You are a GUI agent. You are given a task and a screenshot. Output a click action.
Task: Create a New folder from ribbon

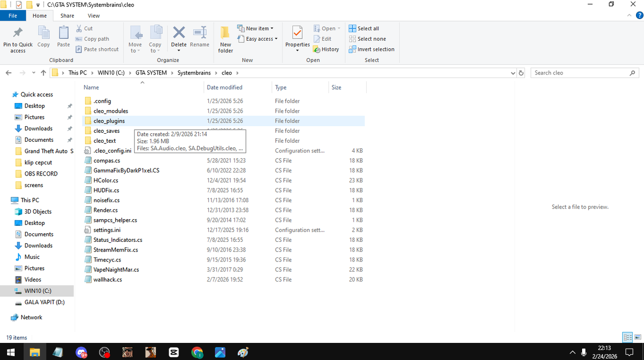point(225,39)
